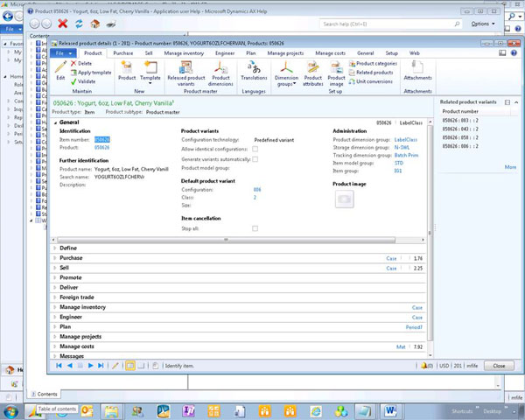Click the Product image placeholder thumbnail

(345, 199)
